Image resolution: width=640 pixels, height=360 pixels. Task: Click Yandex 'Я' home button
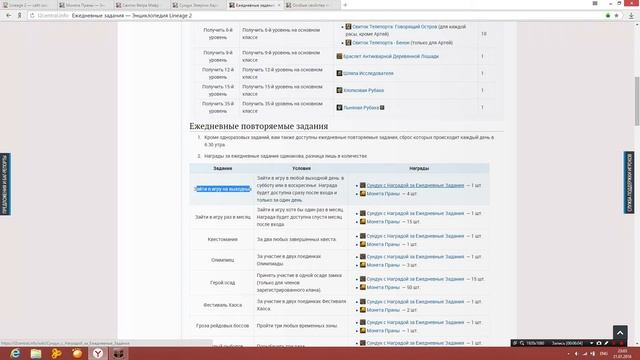[19, 16]
